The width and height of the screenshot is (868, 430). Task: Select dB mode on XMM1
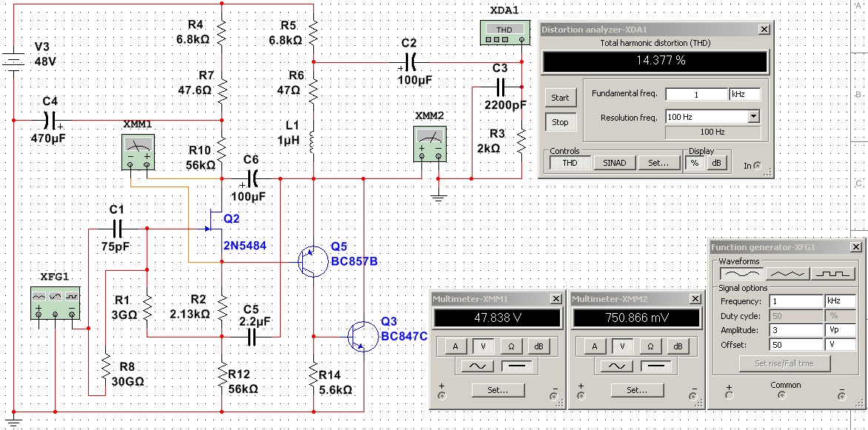coord(538,346)
